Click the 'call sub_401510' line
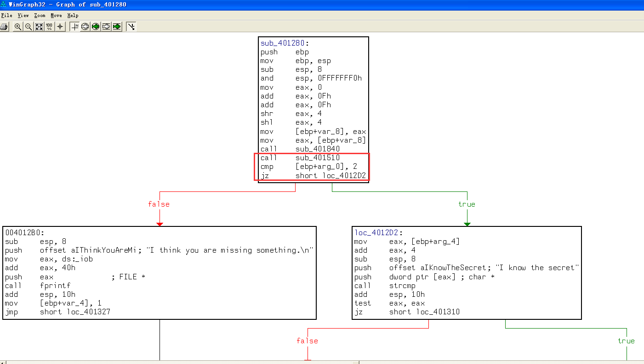Image resolution: width=644 pixels, height=364 pixels. point(300,158)
